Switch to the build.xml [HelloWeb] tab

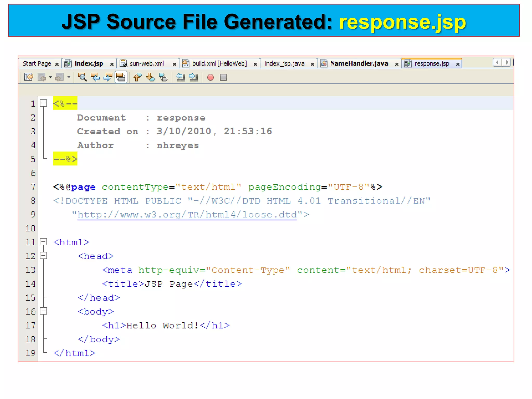click(220, 63)
